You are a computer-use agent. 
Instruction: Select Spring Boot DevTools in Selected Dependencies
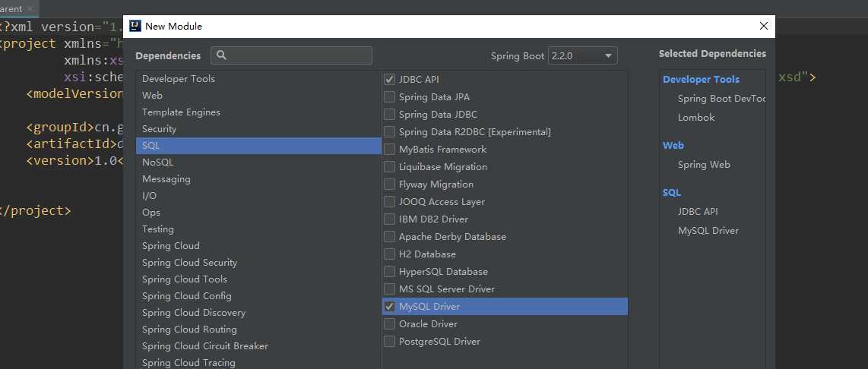(x=721, y=99)
